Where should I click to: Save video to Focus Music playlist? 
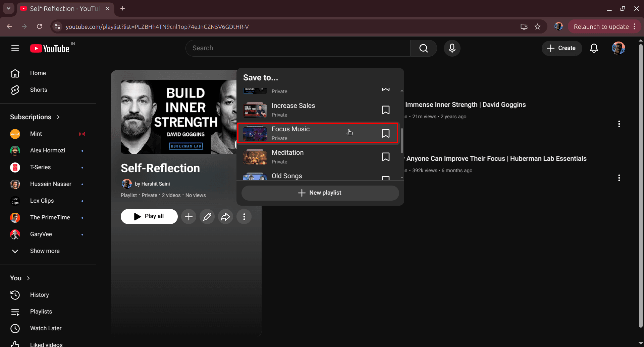pos(385,133)
